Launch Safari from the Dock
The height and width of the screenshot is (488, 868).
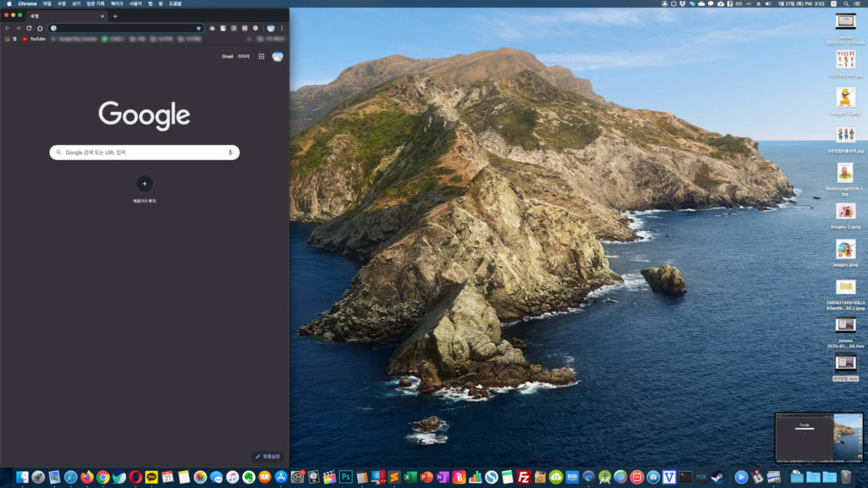coord(70,477)
